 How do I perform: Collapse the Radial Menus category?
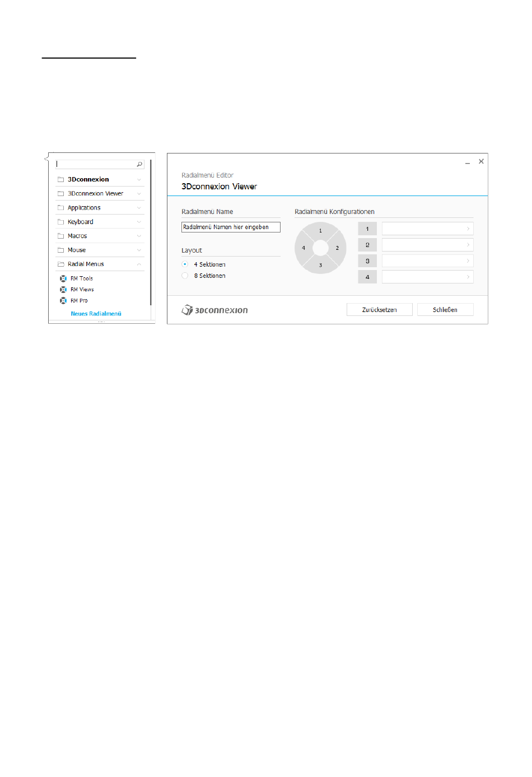point(139,264)
